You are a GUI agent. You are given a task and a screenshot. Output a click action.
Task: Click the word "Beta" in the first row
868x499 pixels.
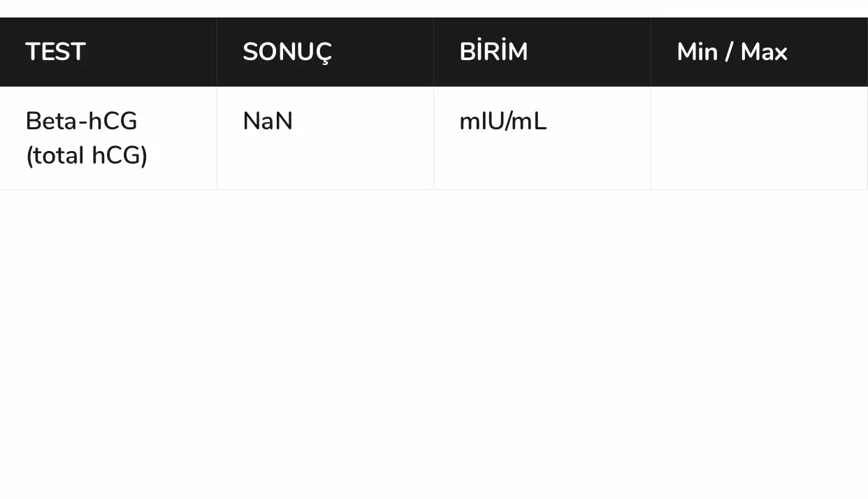[52, 122]
